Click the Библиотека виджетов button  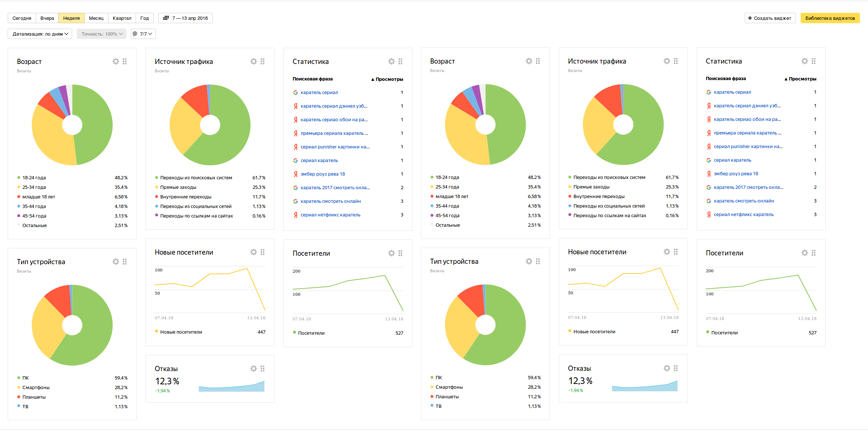(x=830, y=18)
